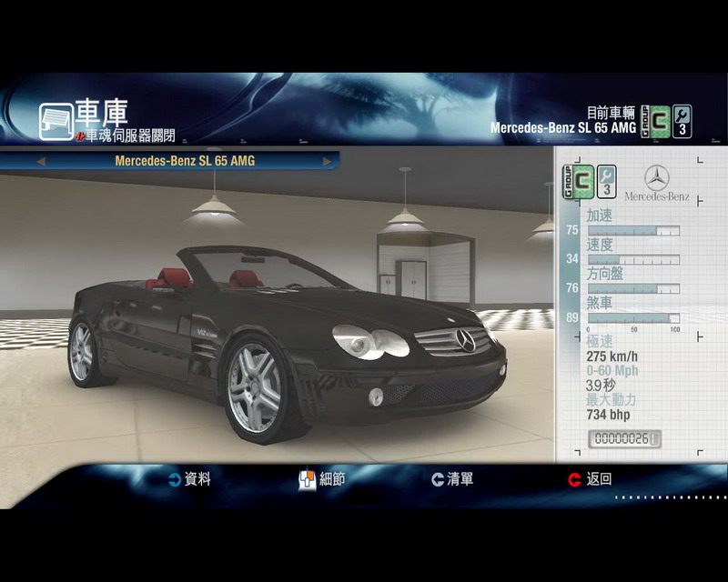728x582 pixels.
Task: Click the wrench badge in stats panel
Action: pyautogui.click(x=607, y=182)
